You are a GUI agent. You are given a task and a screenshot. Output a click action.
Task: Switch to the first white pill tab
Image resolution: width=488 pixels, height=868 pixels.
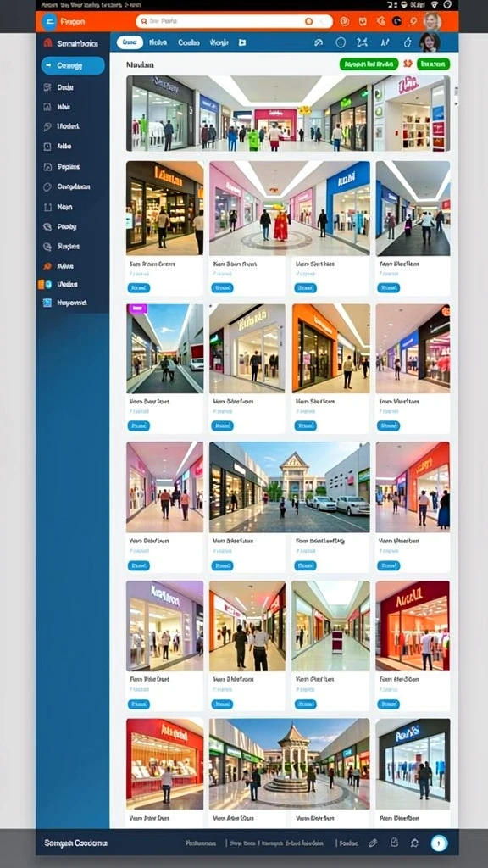click(x=130, y=42)
